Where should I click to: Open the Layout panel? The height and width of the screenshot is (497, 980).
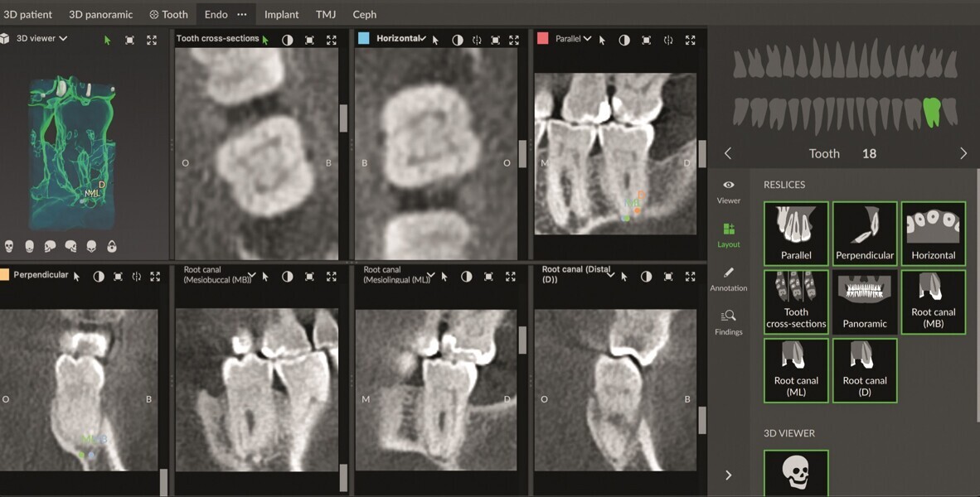point(728,232)
